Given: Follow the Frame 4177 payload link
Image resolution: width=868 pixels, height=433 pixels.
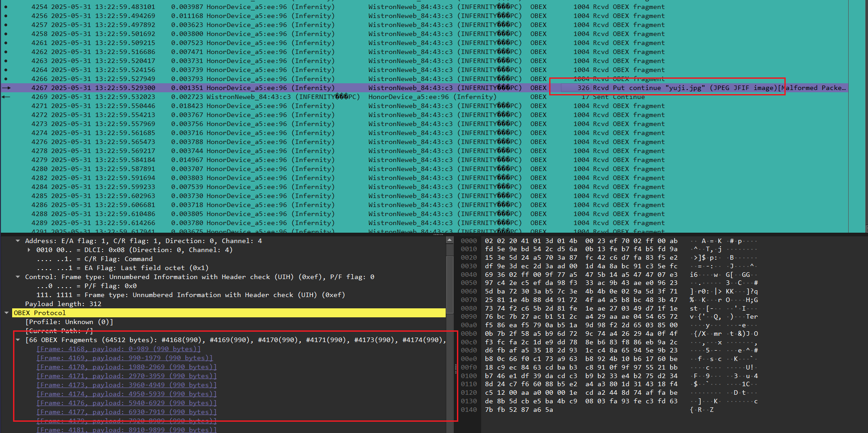Looking at the screenshot, I should (126, 412).
